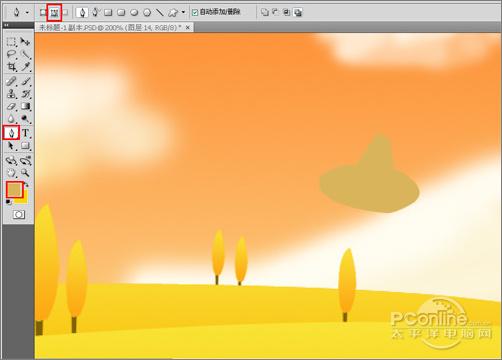Open the foreground color picker
This screenshot has width=502, height=360.
tap(15, 190)
